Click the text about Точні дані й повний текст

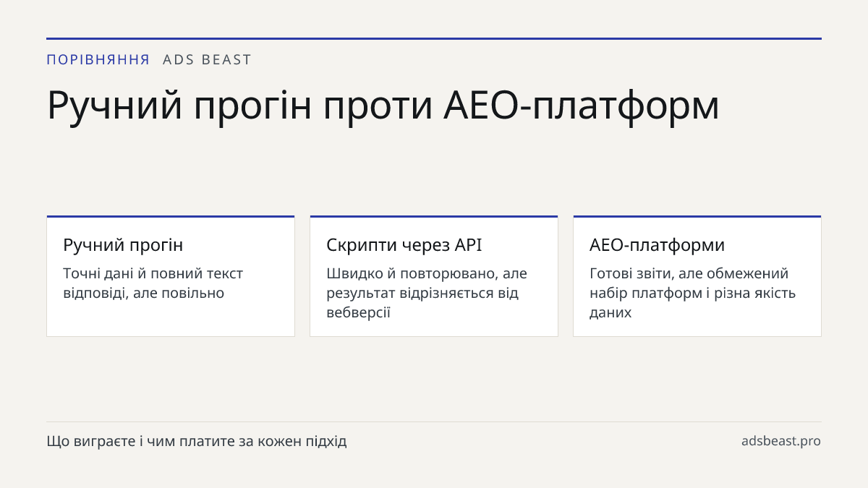153,283
